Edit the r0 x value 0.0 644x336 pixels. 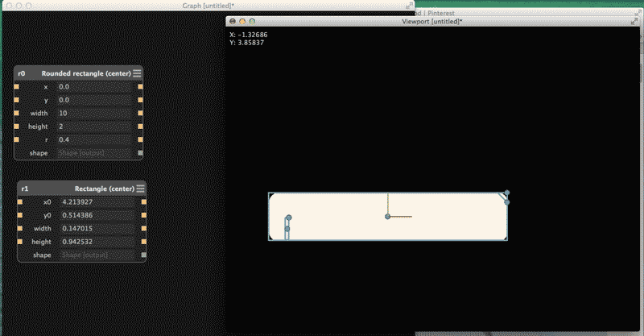(94, 87)
